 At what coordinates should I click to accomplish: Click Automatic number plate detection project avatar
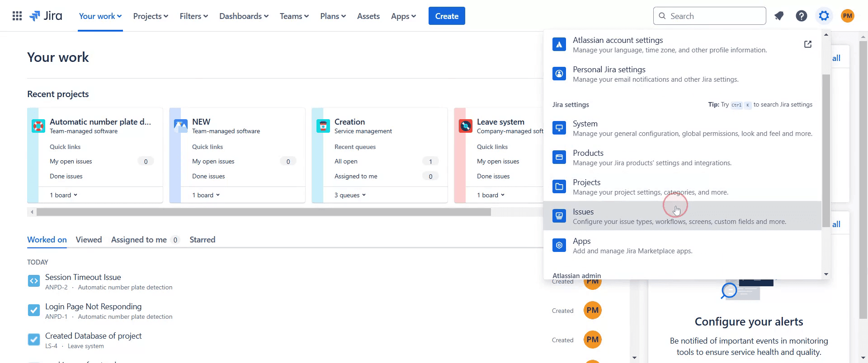click(x=38, y=126)
